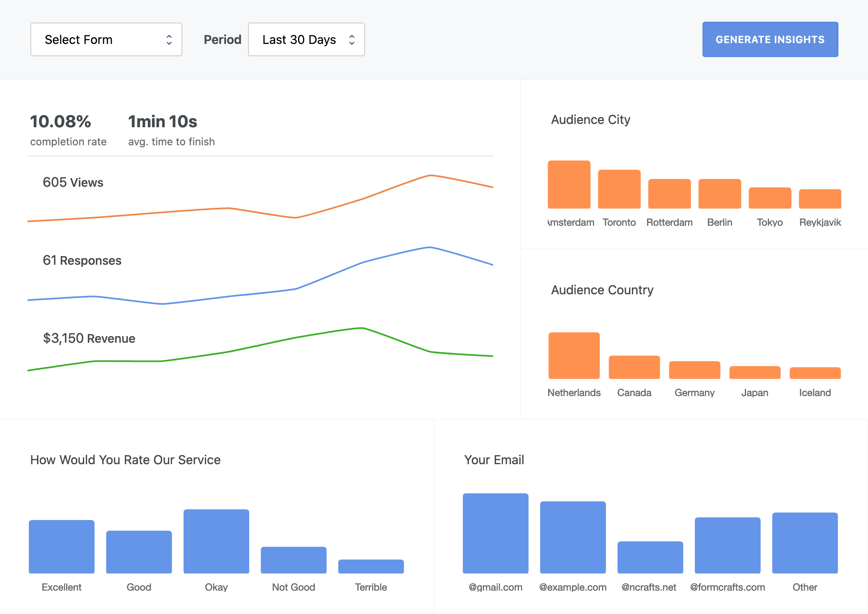Click the Excellent rating bar
This screenshot has height=614, width=868.
(x=62, y=547)
